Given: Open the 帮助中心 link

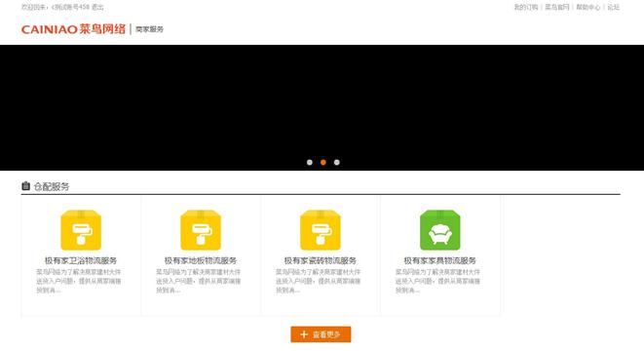Looking at the screenshot, I should 588,7.
